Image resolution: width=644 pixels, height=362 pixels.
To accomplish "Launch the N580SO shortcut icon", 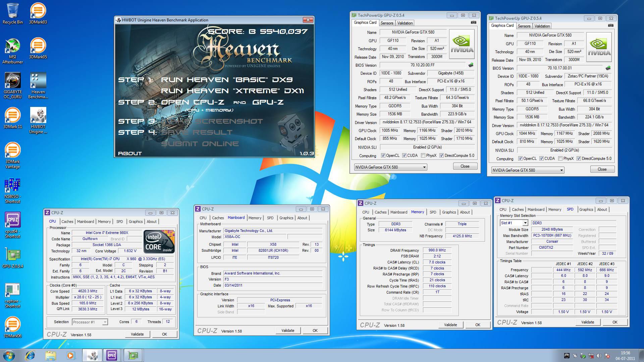I will pyautogui.click(x=13, y=190).
